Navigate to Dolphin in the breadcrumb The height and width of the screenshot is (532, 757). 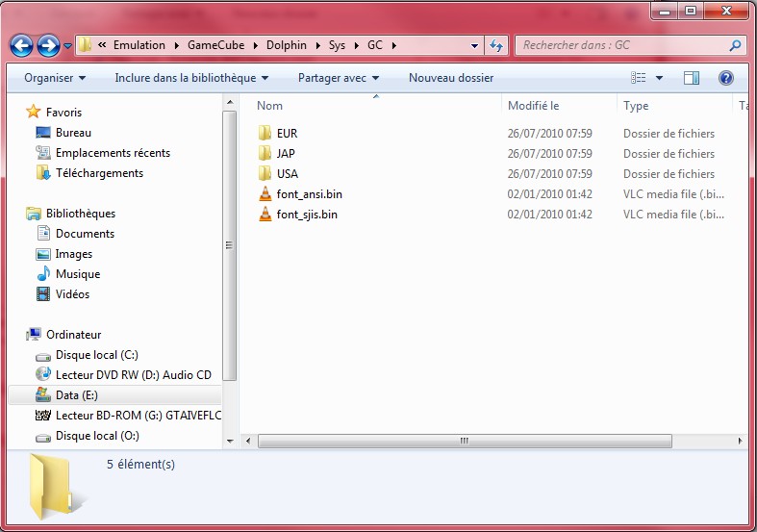[287, 45]
